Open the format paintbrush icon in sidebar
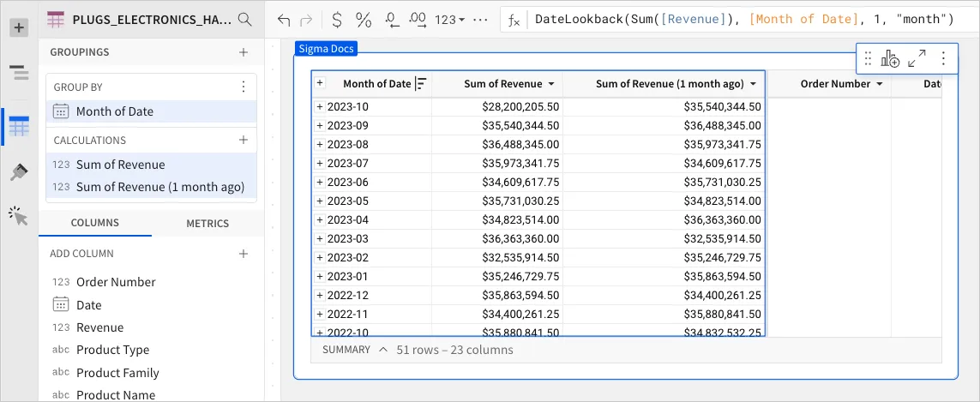Screen dimensions: 980x402 [x=20, y=172]
